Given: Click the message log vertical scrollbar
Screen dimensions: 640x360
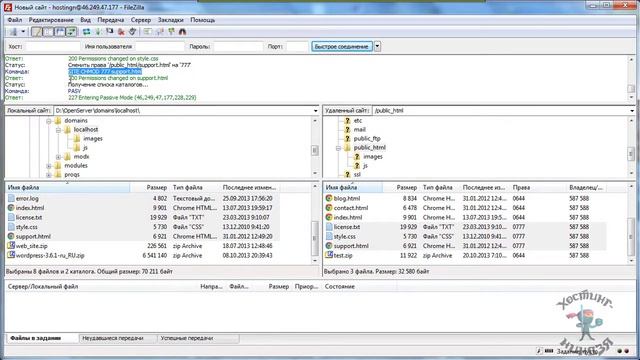Looking at the screenshot, I should [x=631, y=78].
